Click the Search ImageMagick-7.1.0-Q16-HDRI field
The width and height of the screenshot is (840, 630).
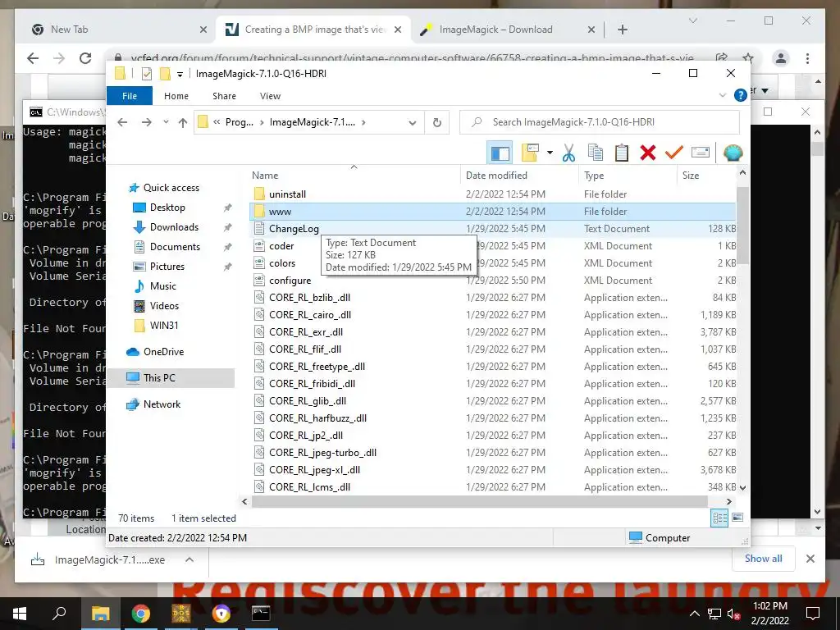pyautogui.click(x=600, y=123)
